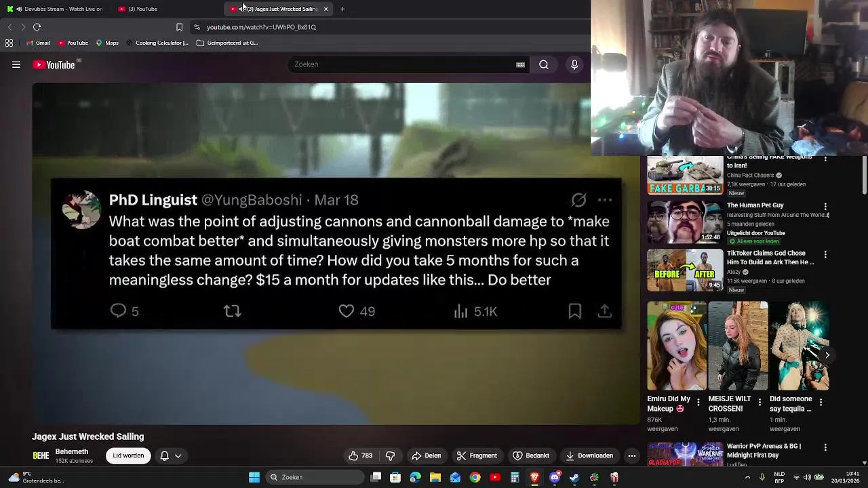Like the video with 783 likes

pos(360,455)
